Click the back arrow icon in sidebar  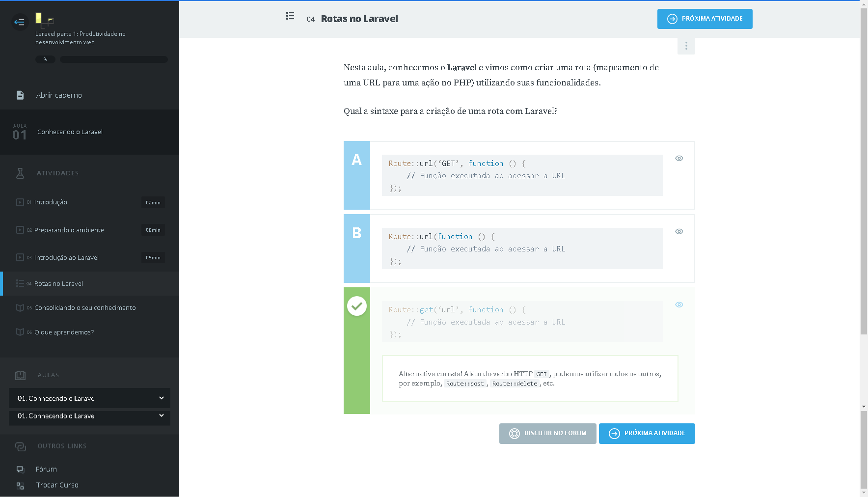(x=20, y=22)
